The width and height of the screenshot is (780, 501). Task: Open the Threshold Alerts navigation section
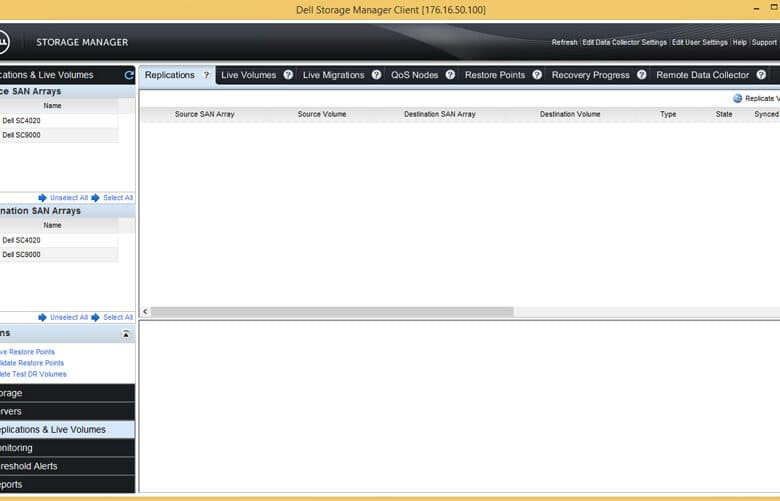pyautogui.click(x=67, y=466)
